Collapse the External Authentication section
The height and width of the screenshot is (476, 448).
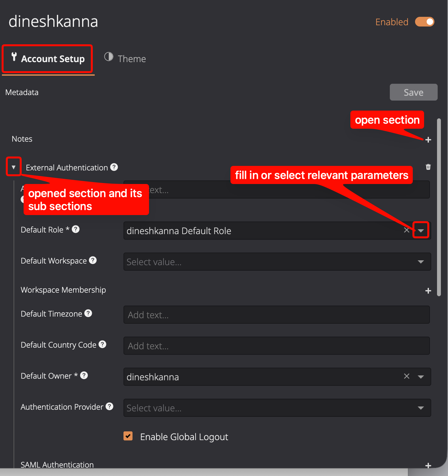click(x=14, y=167)
